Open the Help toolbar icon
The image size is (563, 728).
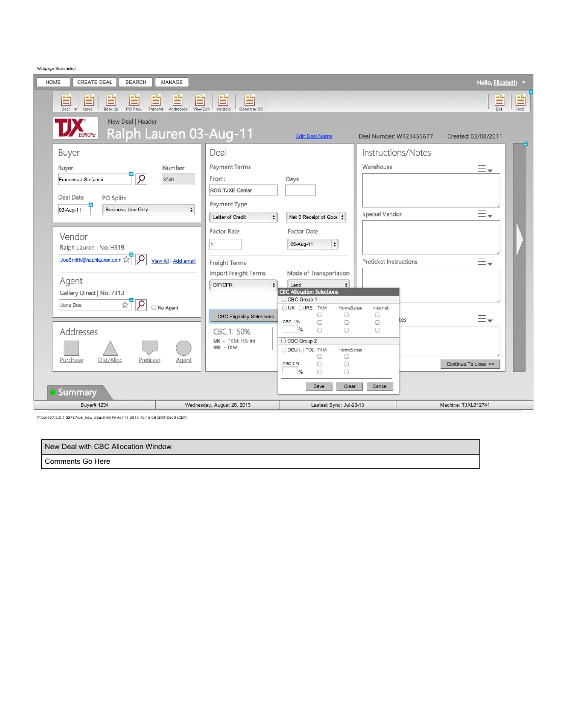click(x=520, y=101)
